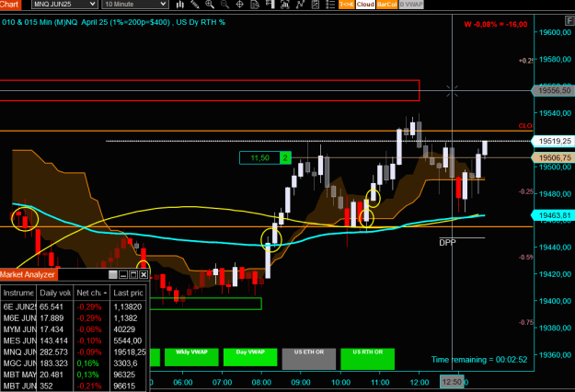
Task: Select the MES JUN instrument row
Action: click(75, 340)
